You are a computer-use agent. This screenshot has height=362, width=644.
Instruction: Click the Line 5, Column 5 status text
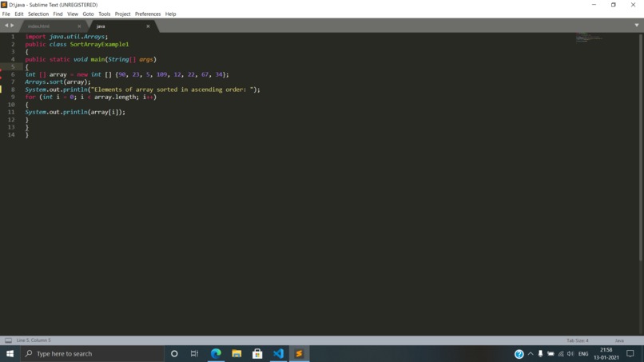34,340
